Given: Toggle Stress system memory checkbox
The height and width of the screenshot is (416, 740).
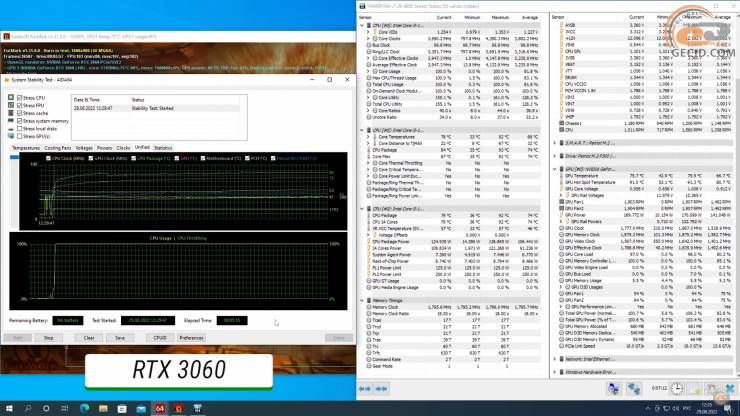Looking at the screenshot, I should [20, 121].
